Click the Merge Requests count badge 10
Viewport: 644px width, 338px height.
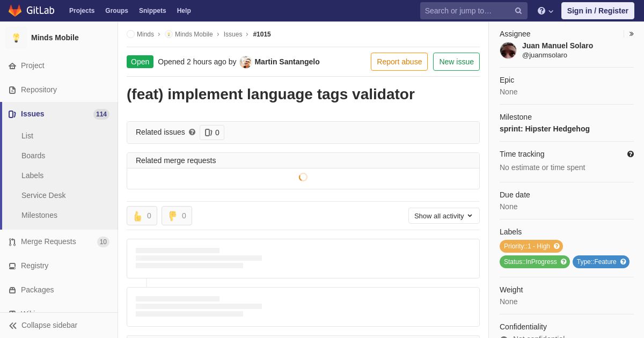tap(103, 242)
